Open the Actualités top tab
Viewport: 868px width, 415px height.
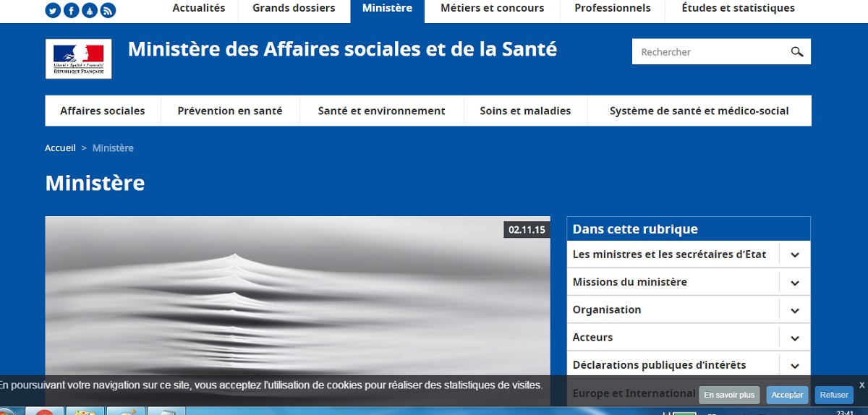[x=199, y=9]
